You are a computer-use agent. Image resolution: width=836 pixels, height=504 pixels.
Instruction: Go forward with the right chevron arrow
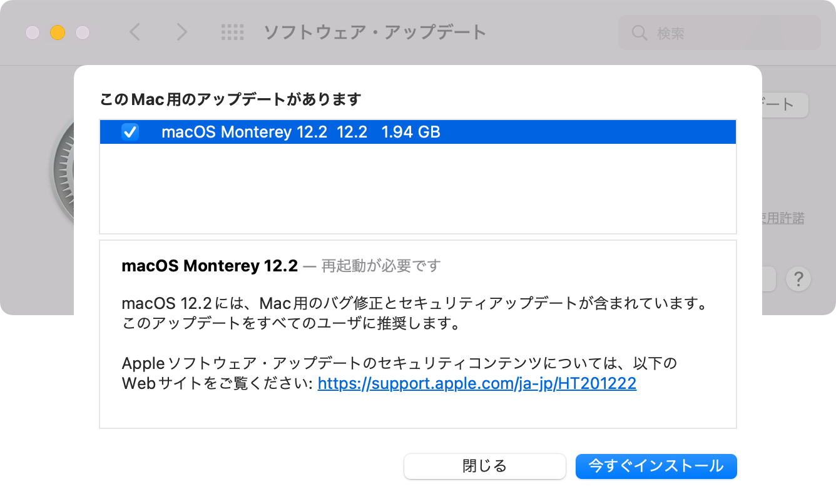tap(181, 32)
